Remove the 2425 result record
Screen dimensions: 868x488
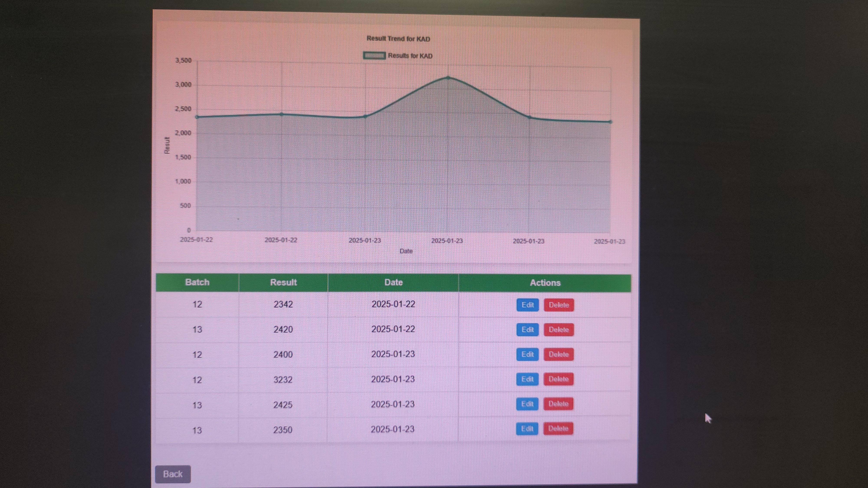pyautogui.click(x=558, y=404)
